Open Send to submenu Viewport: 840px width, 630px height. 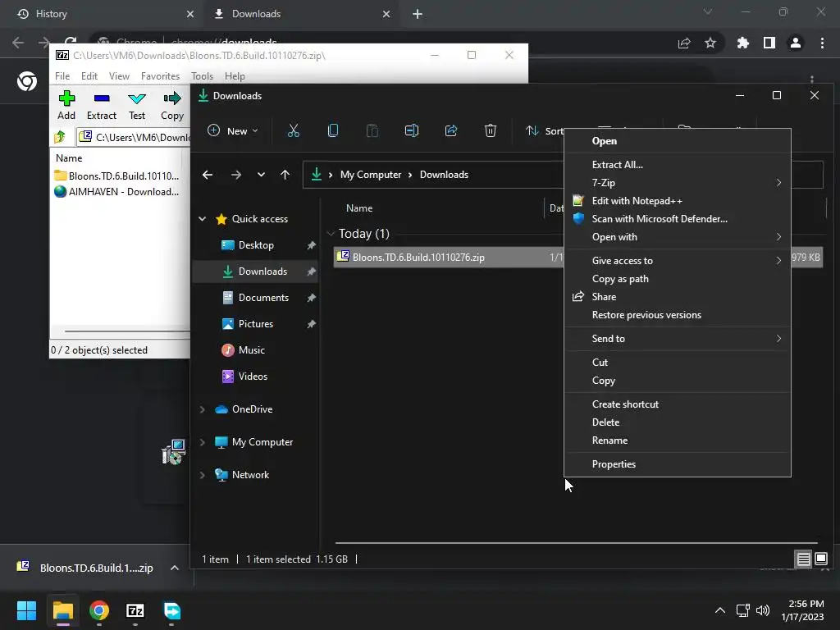click(677, 339)
